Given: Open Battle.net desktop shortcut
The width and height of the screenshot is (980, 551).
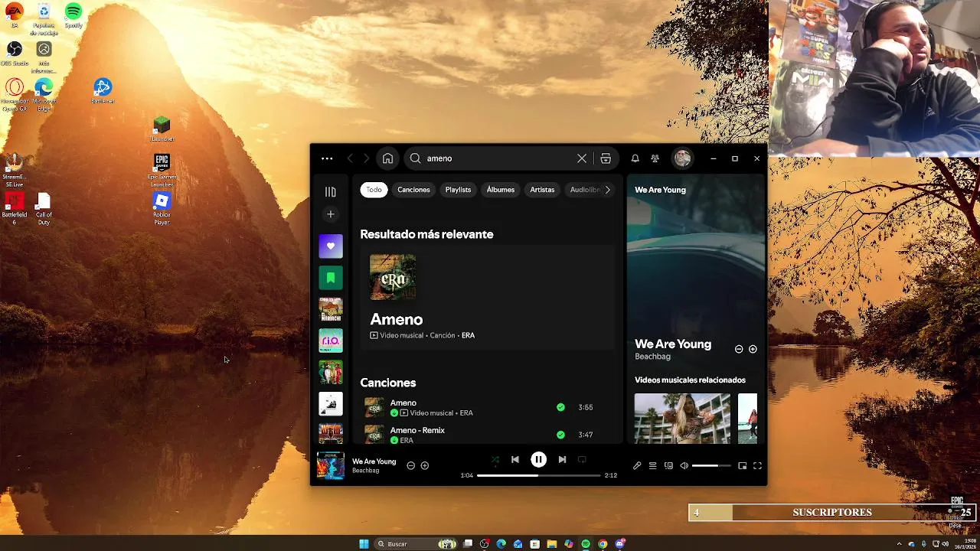Looking at the screenshot, I should (x=103, y=91).
